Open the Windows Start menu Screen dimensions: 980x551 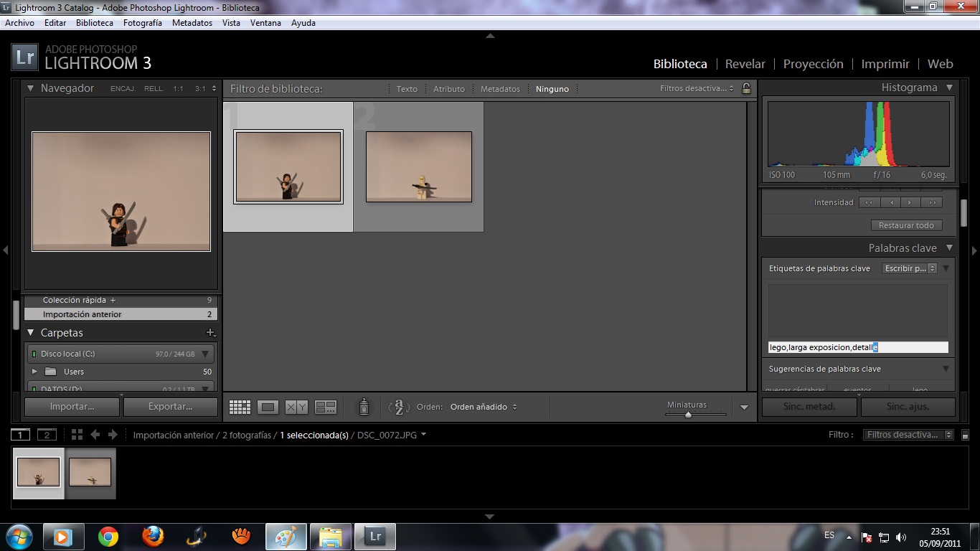18,537
